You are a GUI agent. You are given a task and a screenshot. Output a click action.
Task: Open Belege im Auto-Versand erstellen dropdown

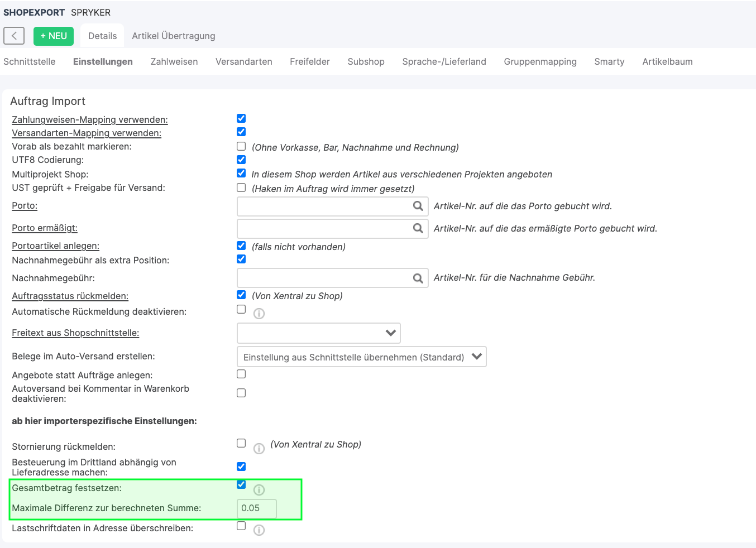click(362, 357)
